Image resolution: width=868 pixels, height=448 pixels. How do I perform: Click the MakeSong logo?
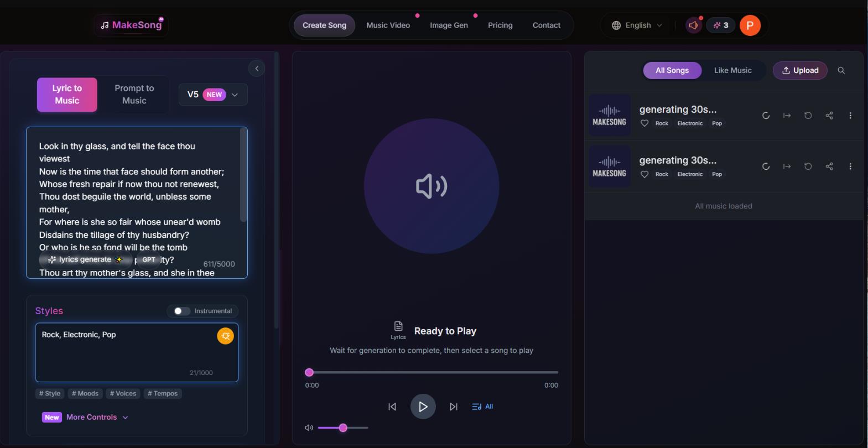[x=131, y=25]
